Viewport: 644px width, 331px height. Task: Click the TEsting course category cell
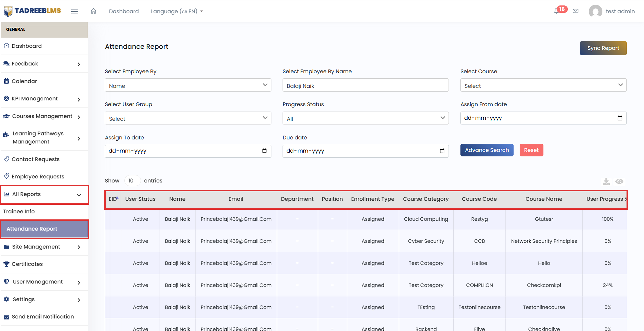[x=426, y=307]
